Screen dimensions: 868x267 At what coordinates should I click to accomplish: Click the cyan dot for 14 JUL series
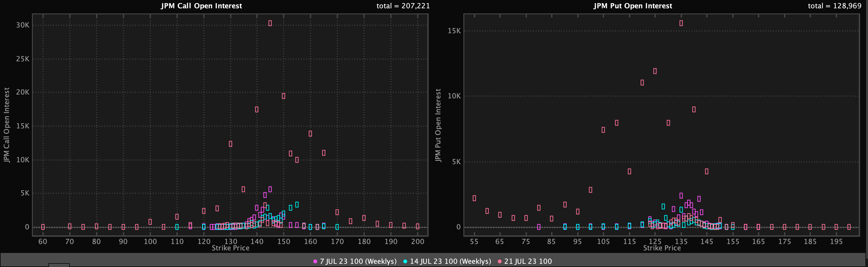[405, 262]
